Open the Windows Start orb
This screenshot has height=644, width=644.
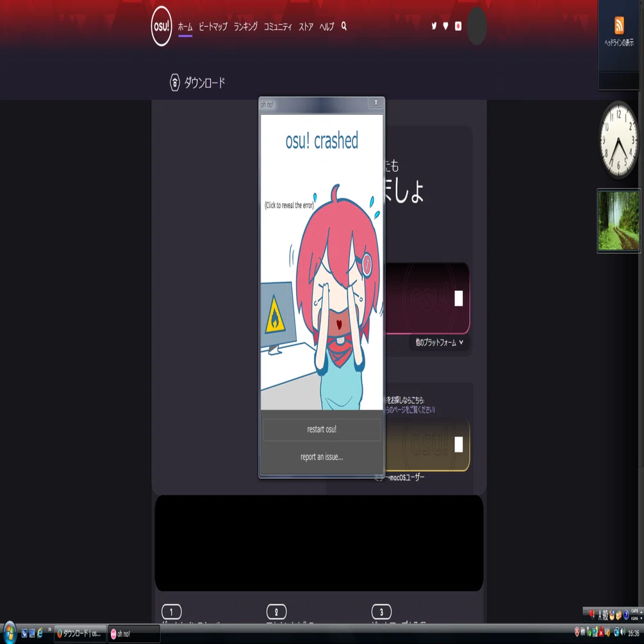pyautogui.click(x=9, y=633)
